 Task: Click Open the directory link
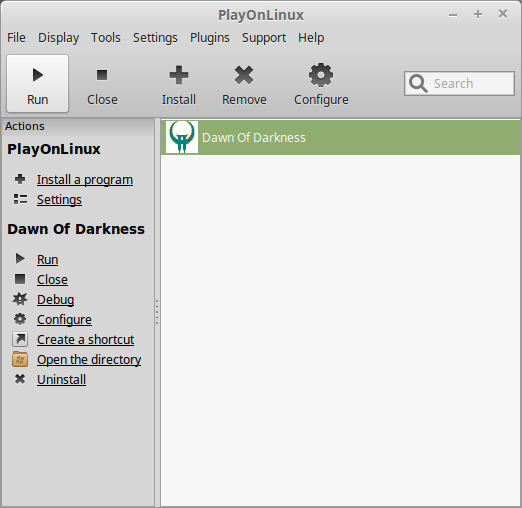pos(89,360)
